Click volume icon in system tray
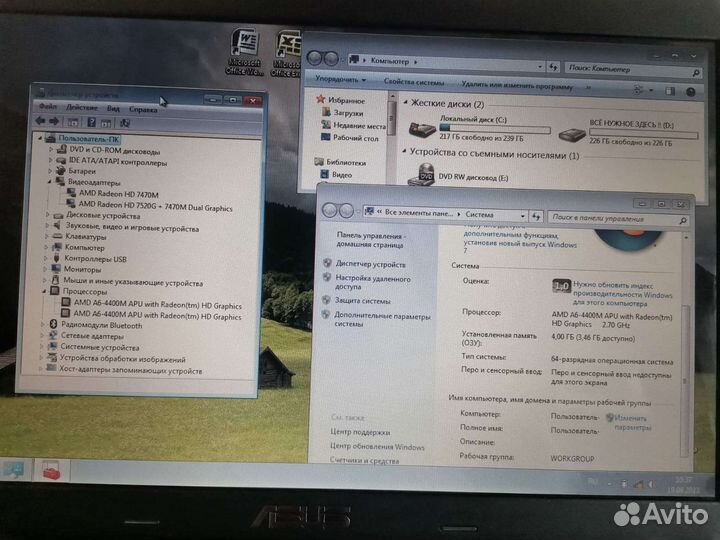The height and width of the screenshot is (540, 720). pos(651,484)
